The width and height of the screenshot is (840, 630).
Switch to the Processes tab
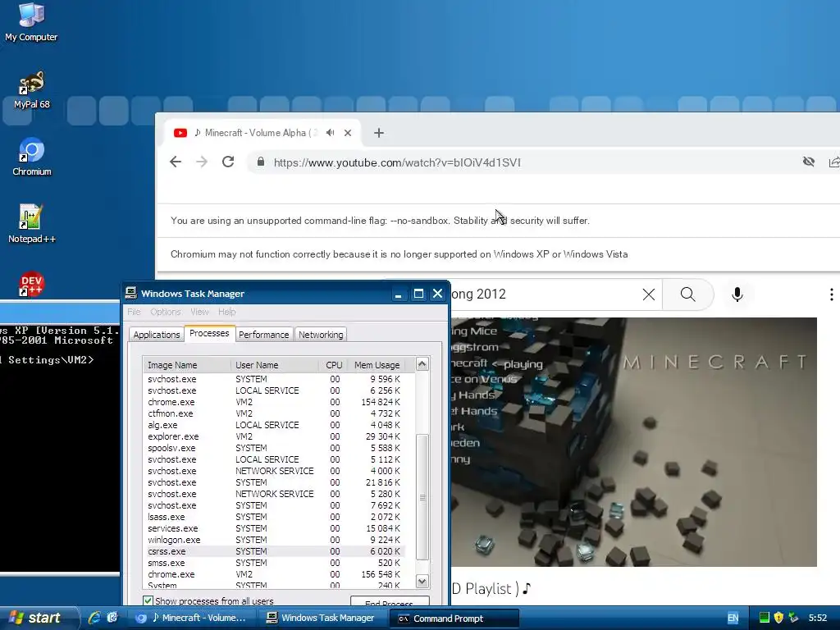coord(209,333)
